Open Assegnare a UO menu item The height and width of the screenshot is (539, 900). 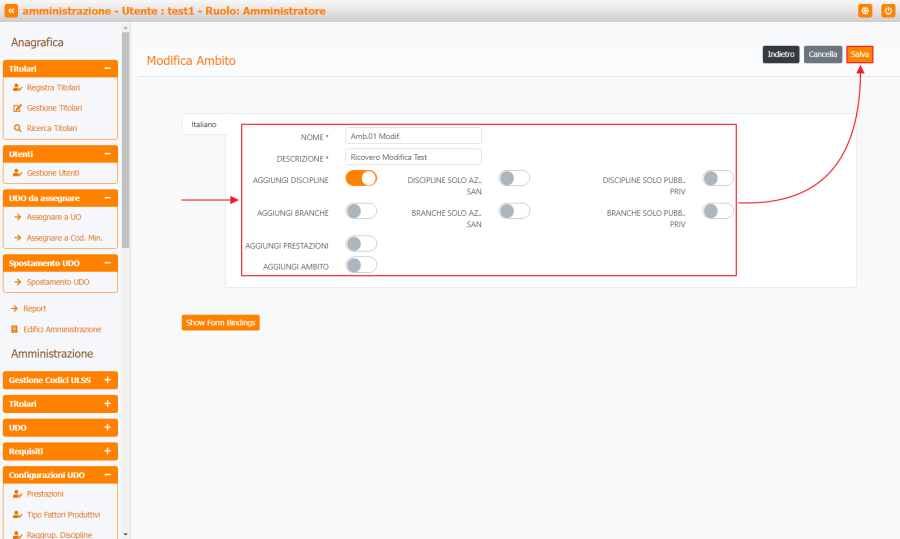tap(54, 217)
